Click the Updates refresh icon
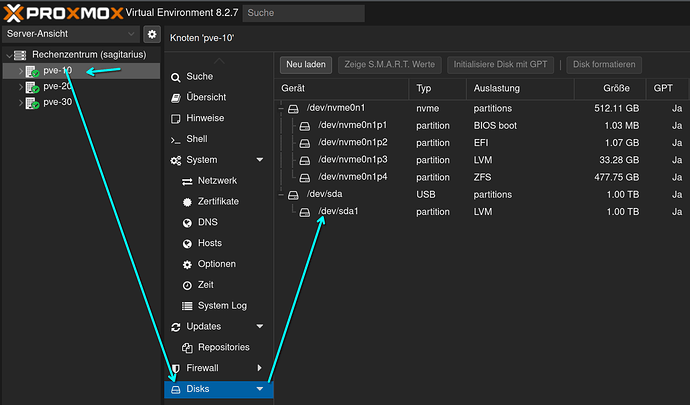The image size is (690, 405). 176,327
